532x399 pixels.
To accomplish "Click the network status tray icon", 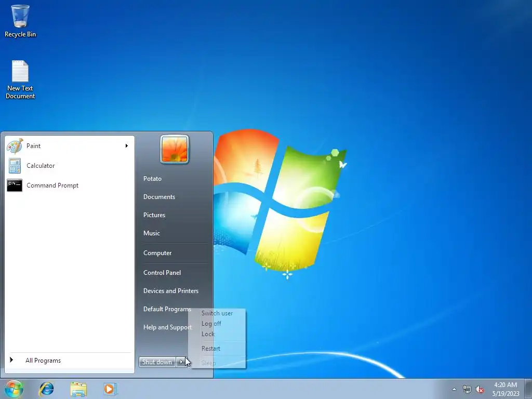I will coord(467,389).
